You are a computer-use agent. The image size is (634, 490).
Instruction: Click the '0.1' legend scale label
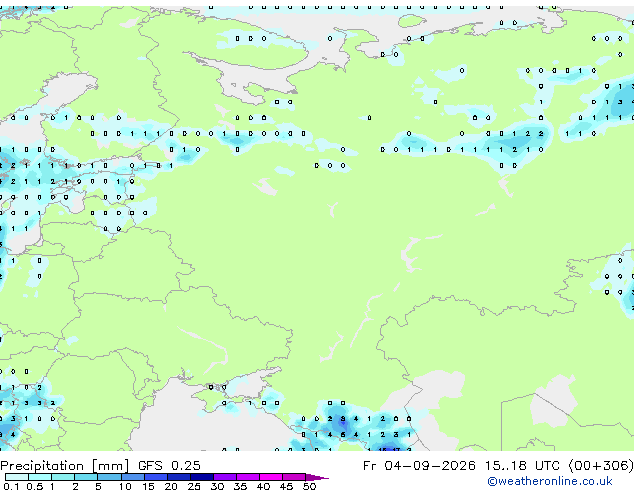point(11,486)
